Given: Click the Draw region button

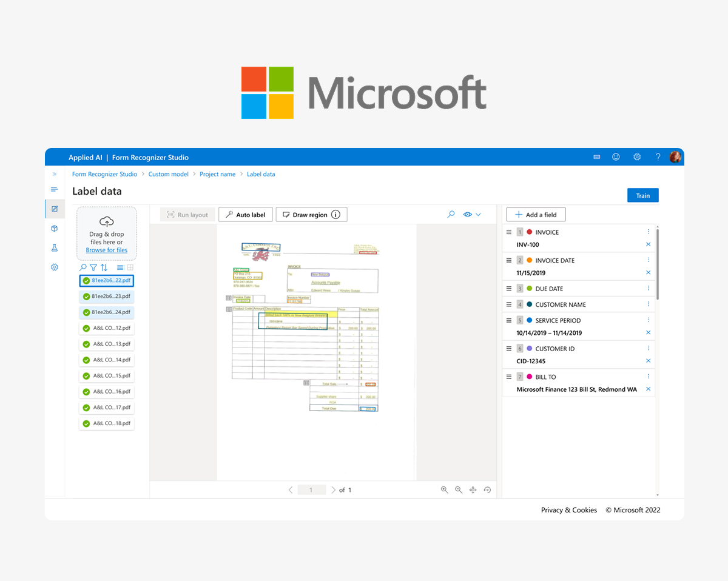Looking at the screenshot, I should pos(312,215).
